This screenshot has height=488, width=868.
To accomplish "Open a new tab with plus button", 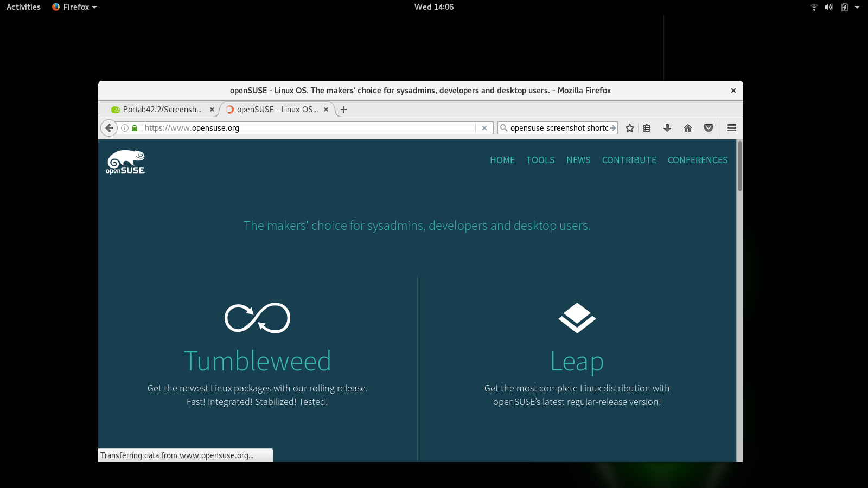I will pos(344,110).
